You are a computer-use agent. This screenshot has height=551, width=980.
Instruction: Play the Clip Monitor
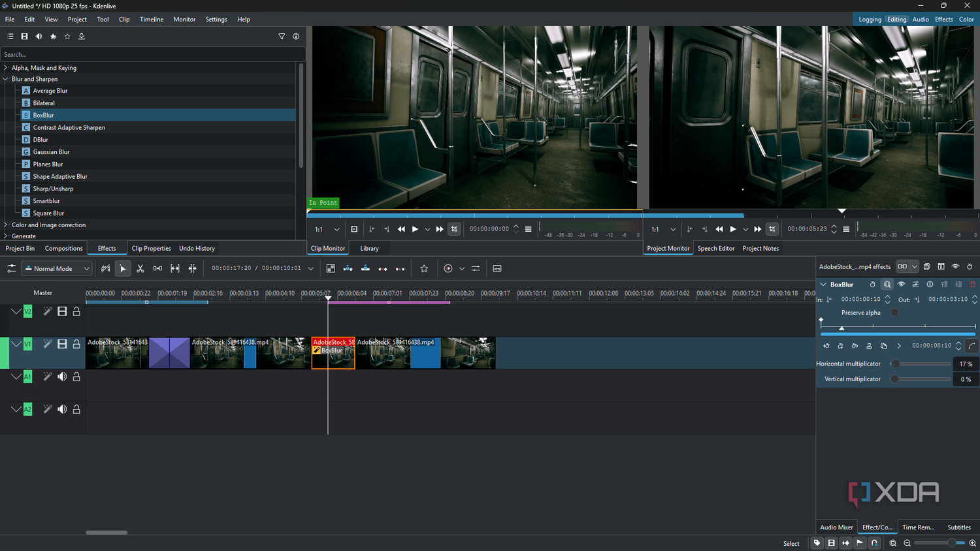coord(415,229)
